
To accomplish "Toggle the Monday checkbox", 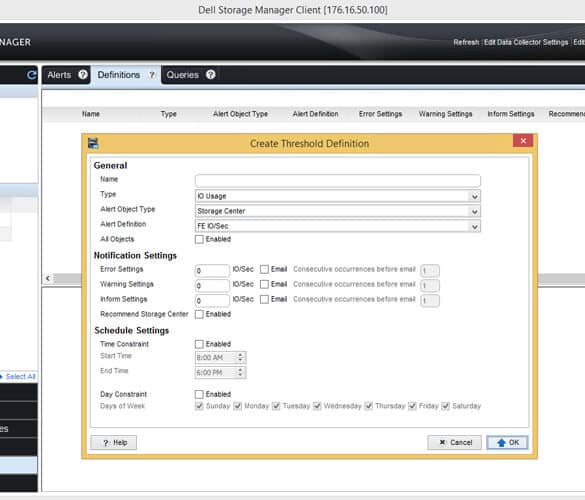I will tap(238, 406).
